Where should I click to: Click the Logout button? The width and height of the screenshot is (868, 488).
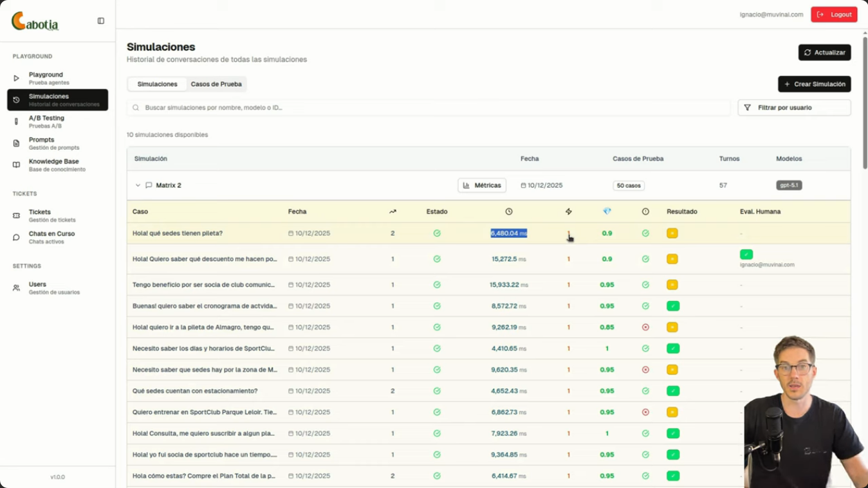point(834,14)
